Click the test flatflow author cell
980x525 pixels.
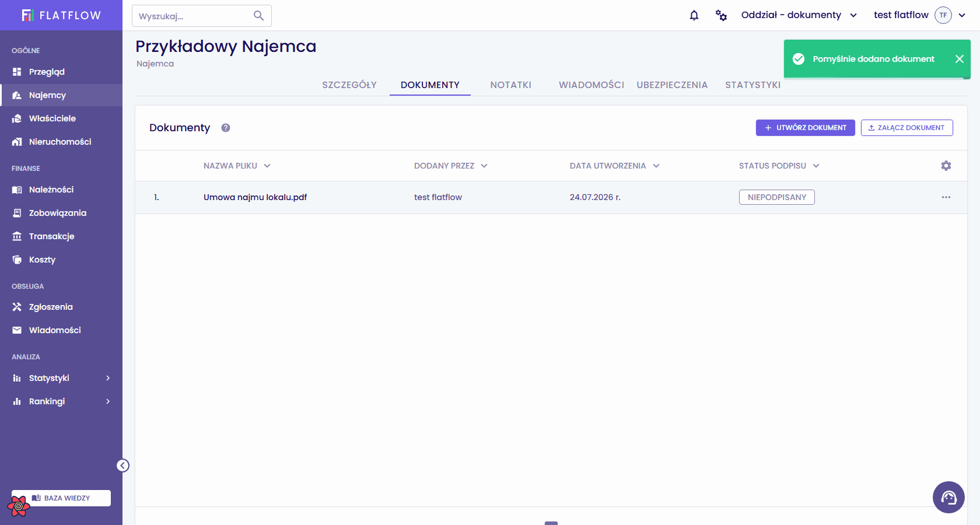pos(438,197)
